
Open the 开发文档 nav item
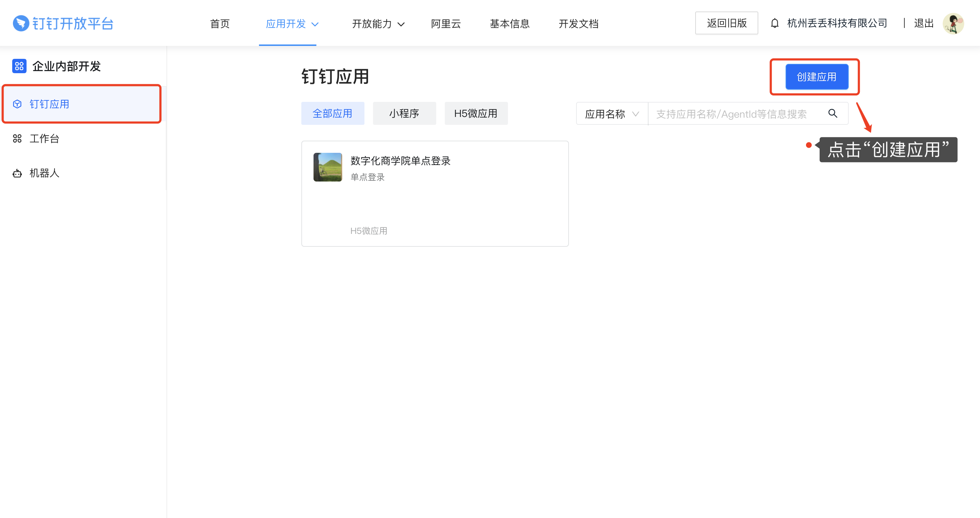579,24
